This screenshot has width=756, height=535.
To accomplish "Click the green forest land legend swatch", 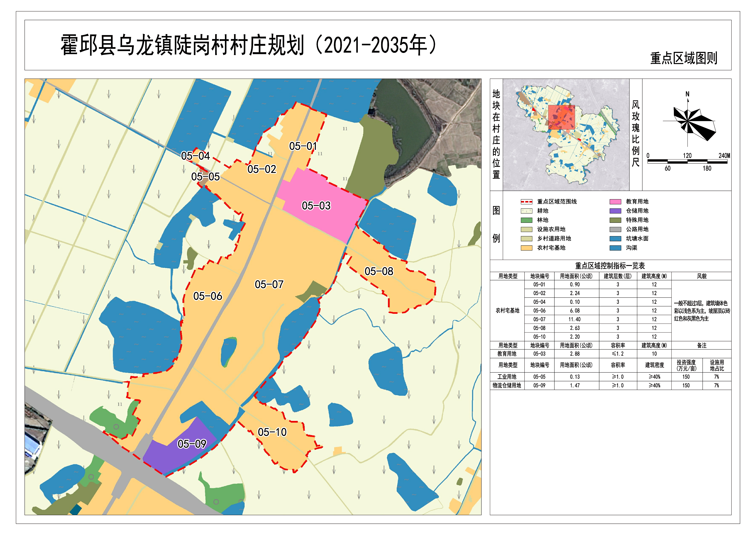I will pos(527,220).
